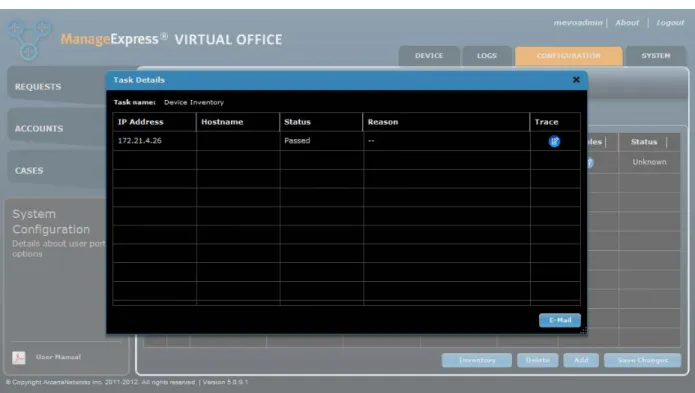Viewport: 695px width, 393px height.
Task: Switch to the LOGS tab
Action: (487, 56)
